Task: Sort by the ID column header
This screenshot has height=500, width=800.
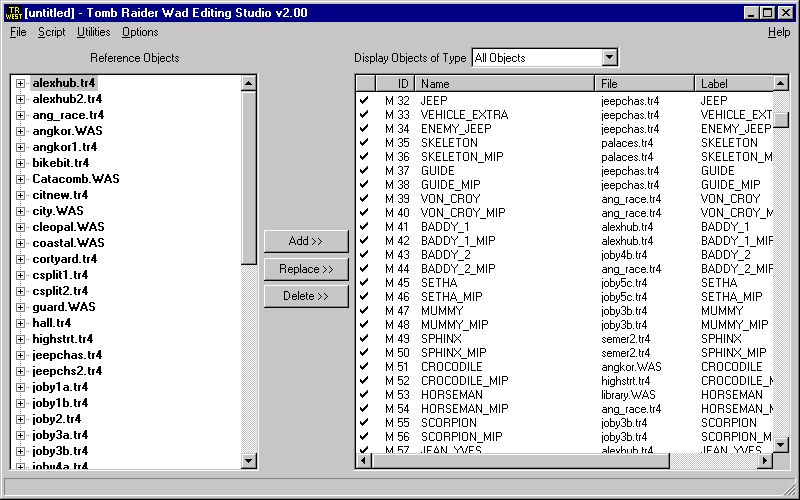Action: pyautogui.click(x=395, y=84)
